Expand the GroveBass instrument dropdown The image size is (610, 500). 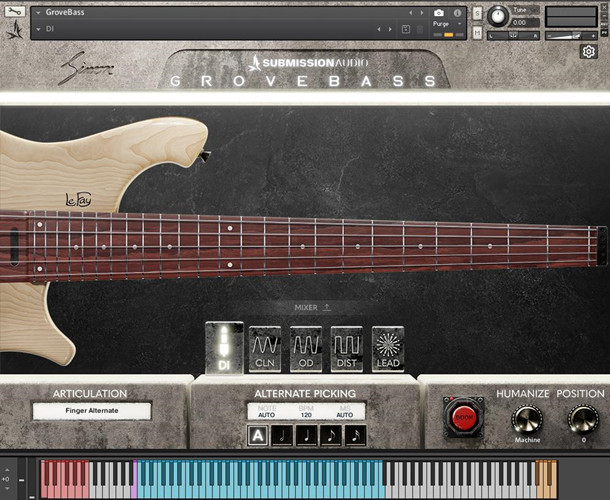pos(38,13)
